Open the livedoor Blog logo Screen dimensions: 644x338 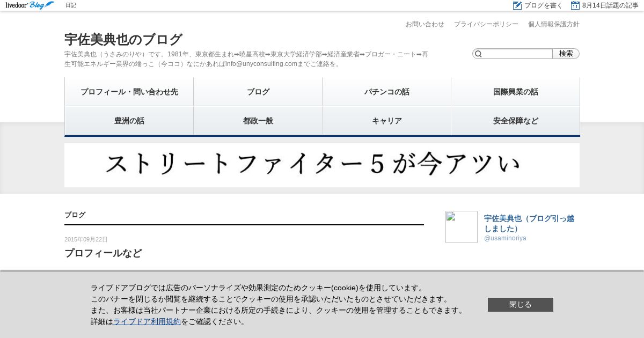(x=30, y=5)
